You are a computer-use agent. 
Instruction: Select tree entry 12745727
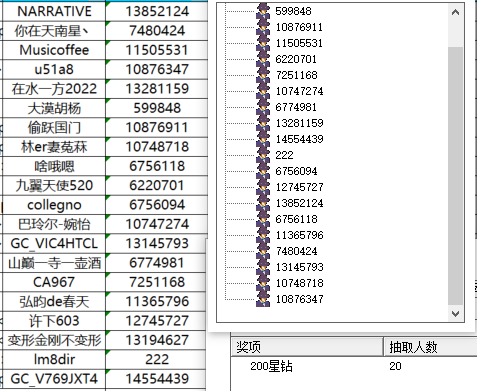click(x=299, y=187)
